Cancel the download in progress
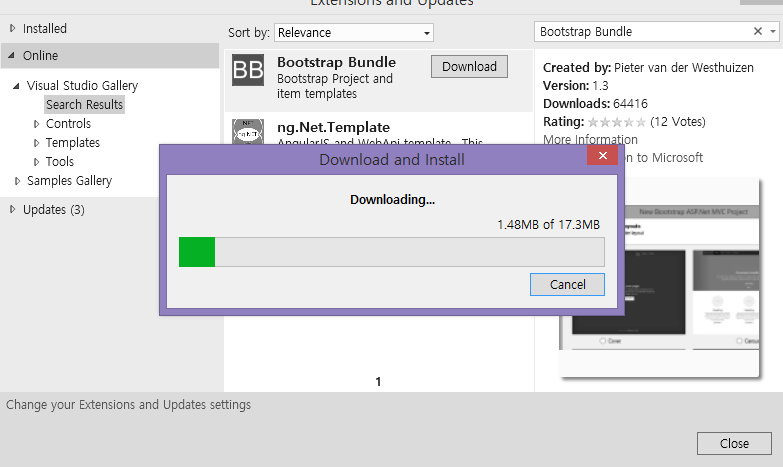783x467 pixels. pos(567,284)
